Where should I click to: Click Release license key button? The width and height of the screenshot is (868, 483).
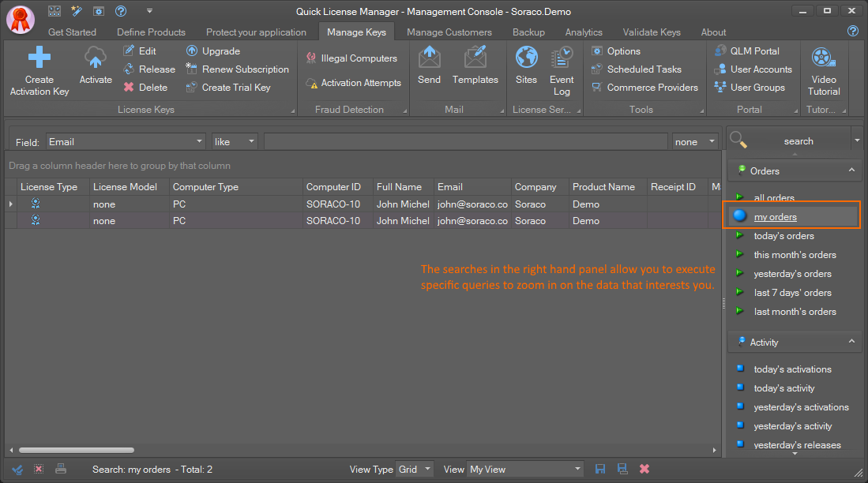coord(149,69)
